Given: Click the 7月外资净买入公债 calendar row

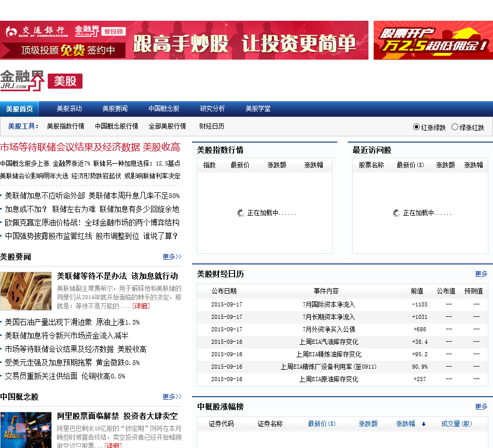Looking at the screenshot, I should tap(342, 329).
